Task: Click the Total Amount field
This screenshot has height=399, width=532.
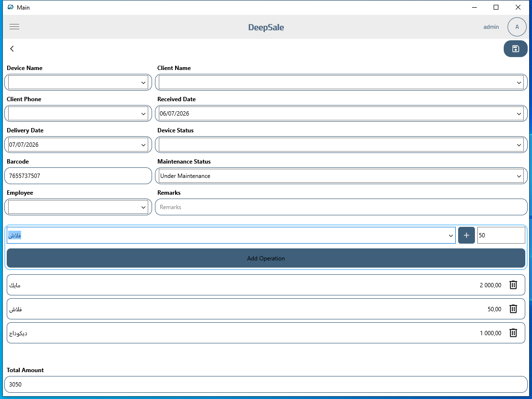Action: (266, 385)
